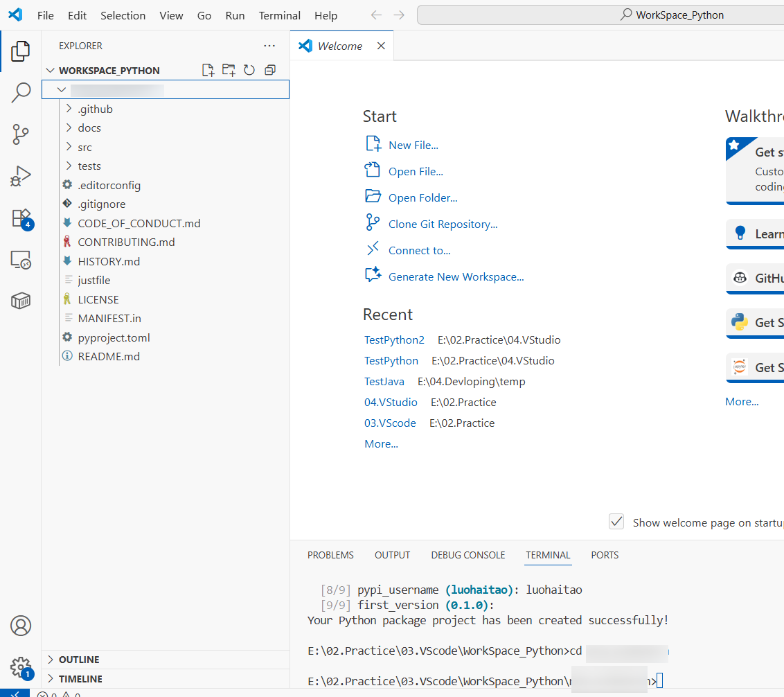Click the WorkSpace_Python command center search box
This screenshot has width=784, height=697.
pyautogui.click(x=600, y=15)
